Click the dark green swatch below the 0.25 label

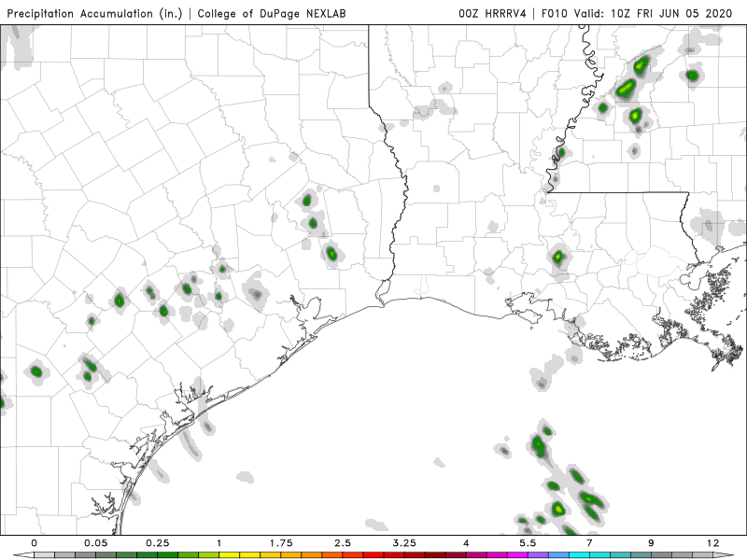click(x=167, y=555)
